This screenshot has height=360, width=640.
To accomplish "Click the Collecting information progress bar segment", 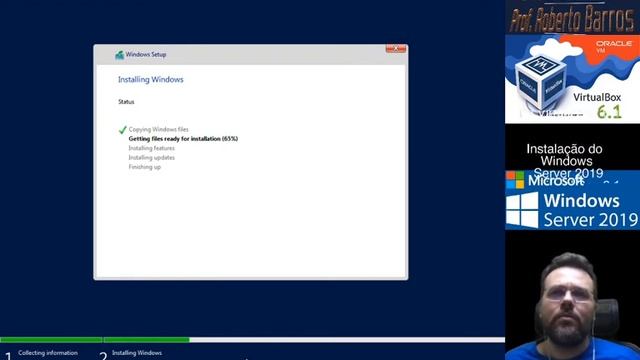I will click(x=51, y=340).
